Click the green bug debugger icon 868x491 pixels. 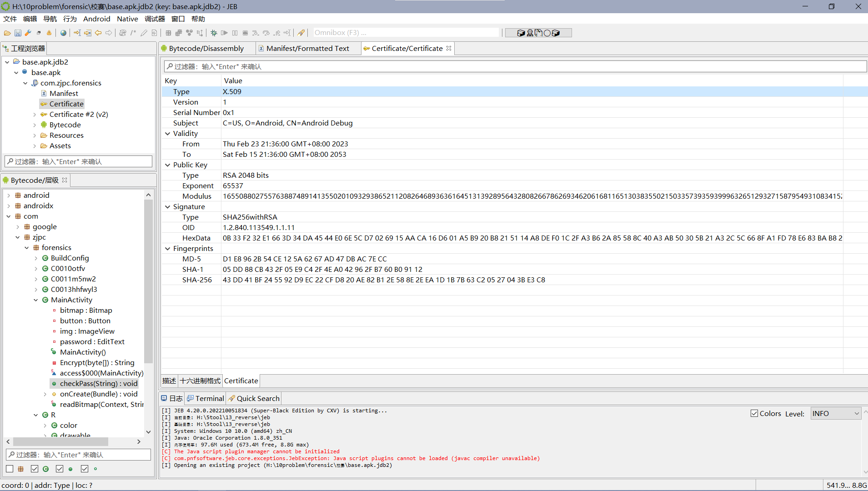coord(214,33)
